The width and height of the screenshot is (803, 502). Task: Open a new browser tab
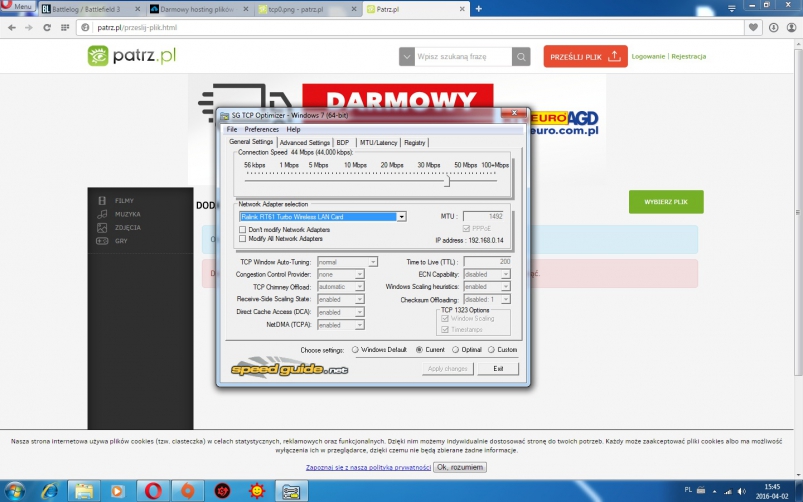coord(479,8)
